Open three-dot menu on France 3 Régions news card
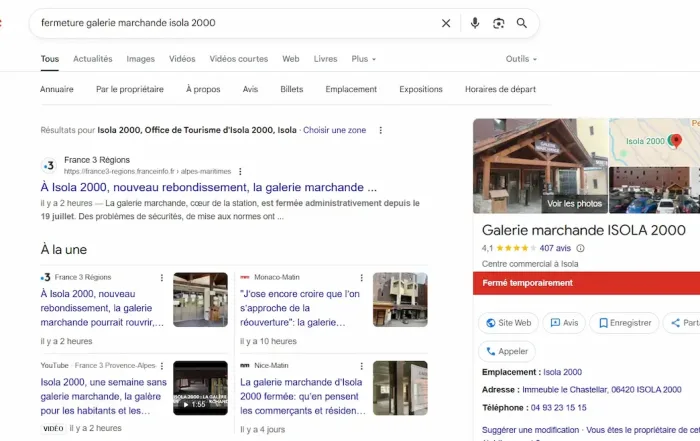 pos(162,278)
